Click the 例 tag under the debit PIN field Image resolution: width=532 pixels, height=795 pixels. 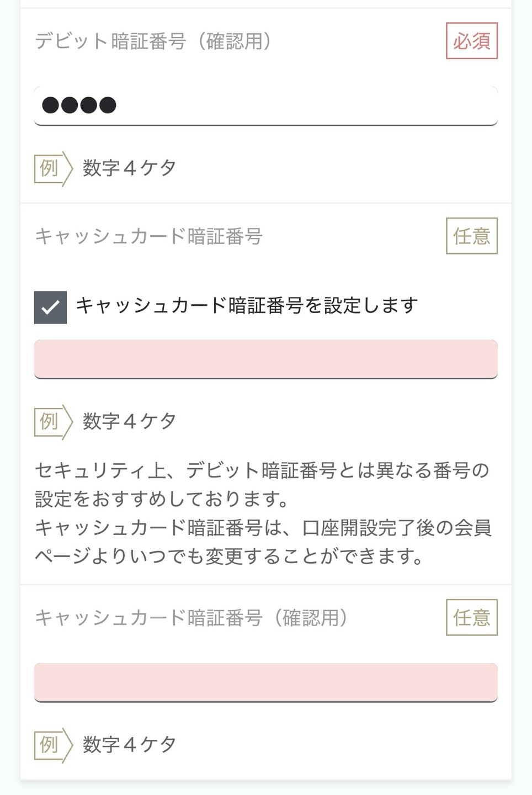tap(53, 168)
